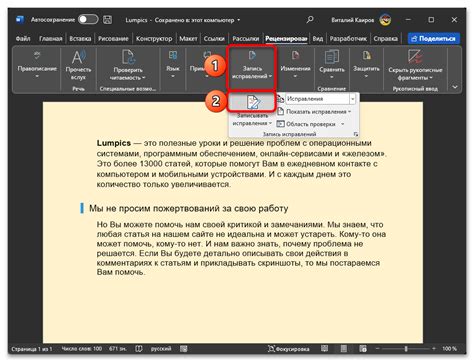Switch to the Рассылки tab
The image size is (474, 362).
pos(246,39)
